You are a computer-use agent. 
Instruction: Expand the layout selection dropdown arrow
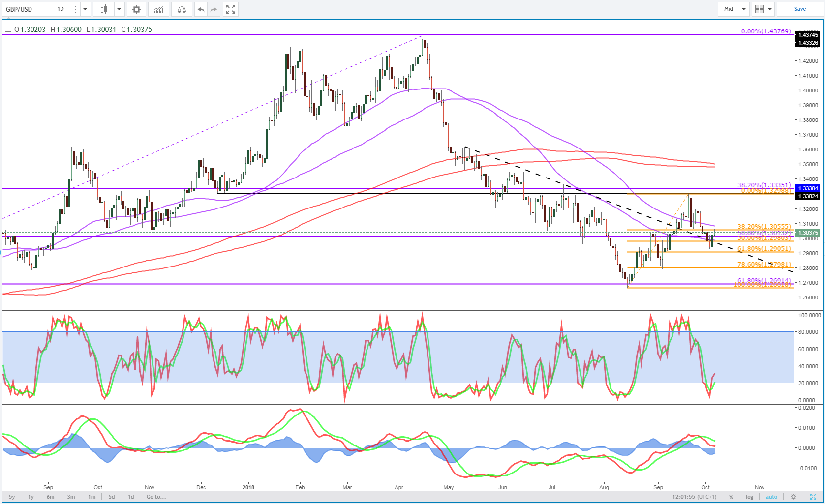pos(770,9)
